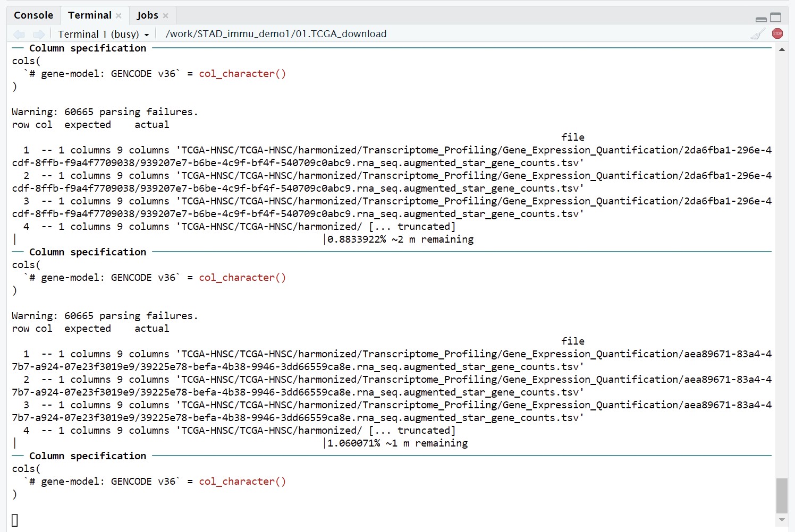Click the terminal cursor prompt

point(15,520)
